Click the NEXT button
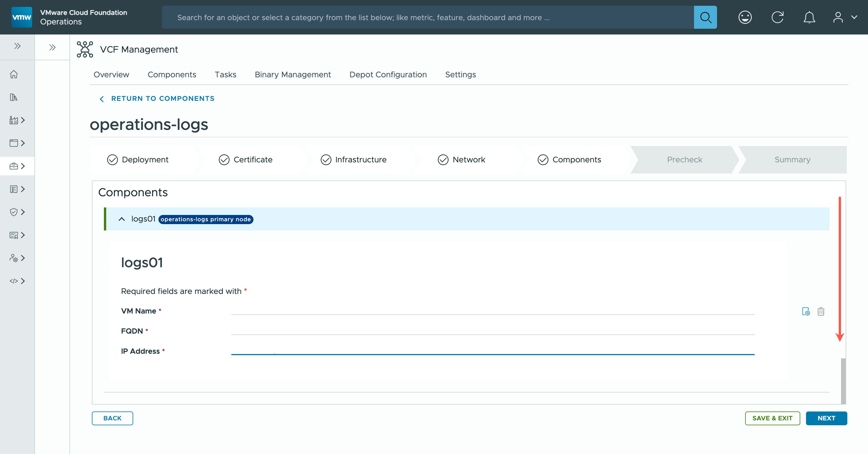This screenshot has height=454, width=868. coord(826,418)
